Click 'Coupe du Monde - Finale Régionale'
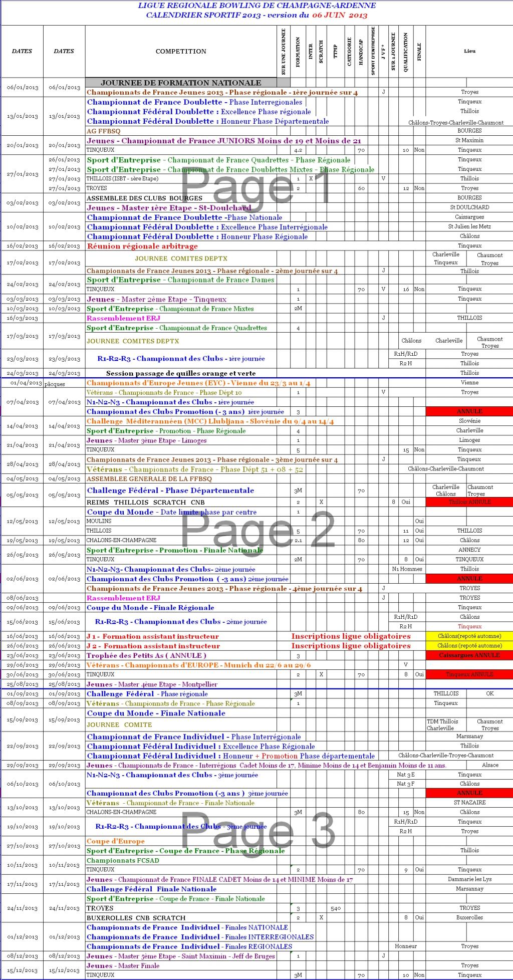This screenshot has height=980, width=513. coord(150,607)
